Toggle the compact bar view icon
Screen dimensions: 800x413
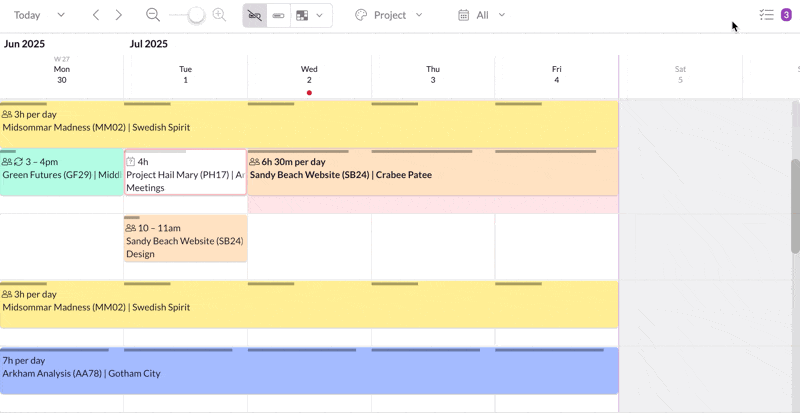279,15
